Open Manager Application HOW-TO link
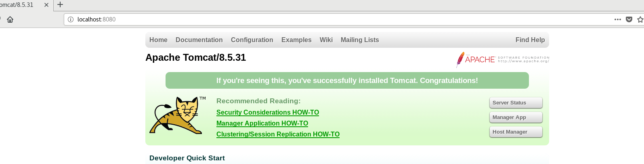 coord(262,124)
